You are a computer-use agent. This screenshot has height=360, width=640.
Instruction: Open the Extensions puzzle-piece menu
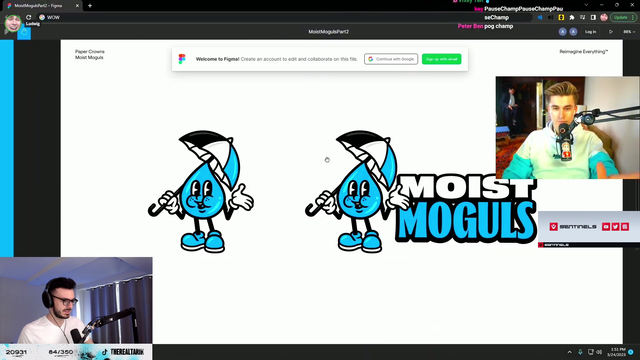pos(572,18)
